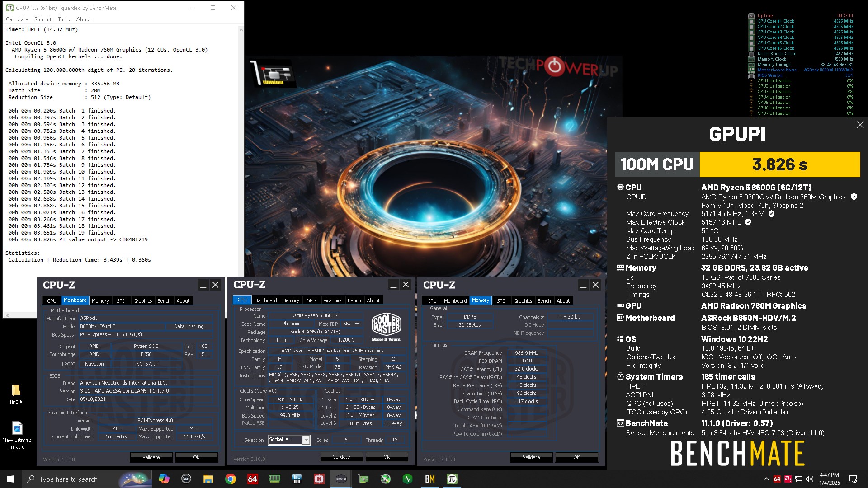Open the notification center icon
868x488 pixels.
pos(853,479)
